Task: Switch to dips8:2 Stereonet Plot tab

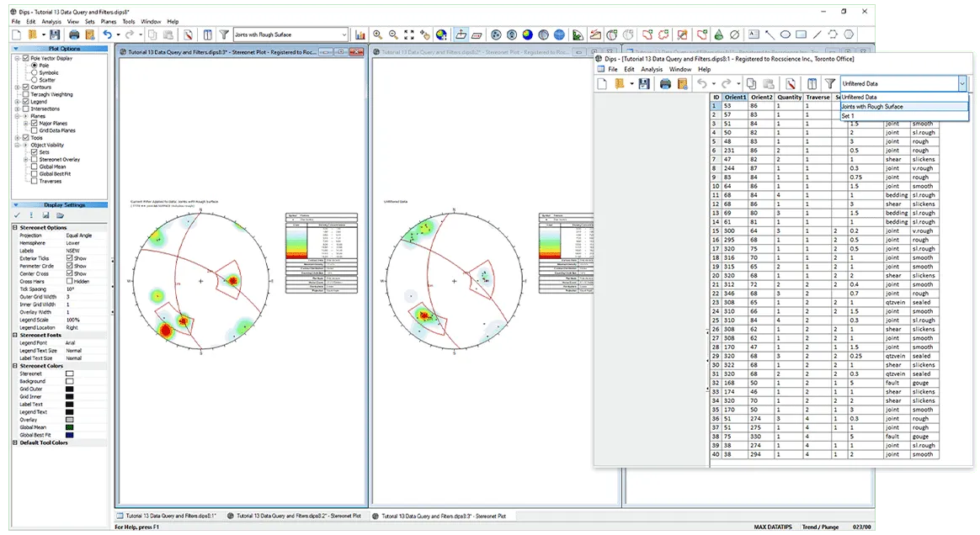Action: point(294,516)
